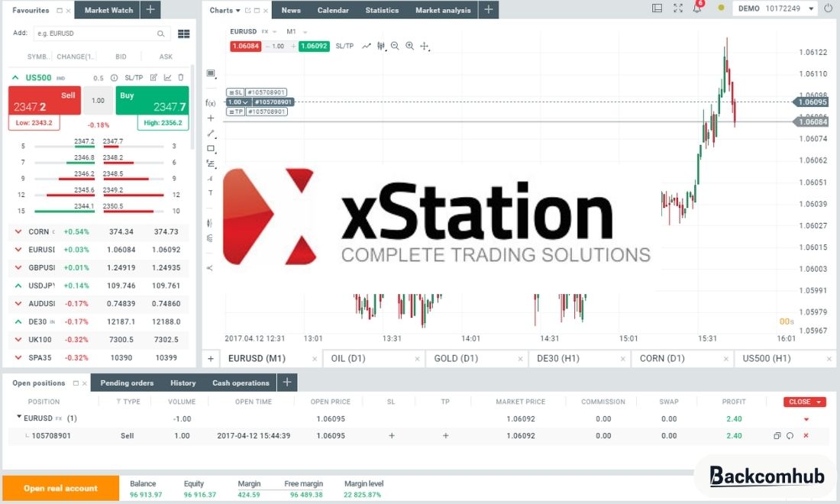Screen dimensions: 840x504
Task: Zoom in the EURUSD chart
Action: 410,46
